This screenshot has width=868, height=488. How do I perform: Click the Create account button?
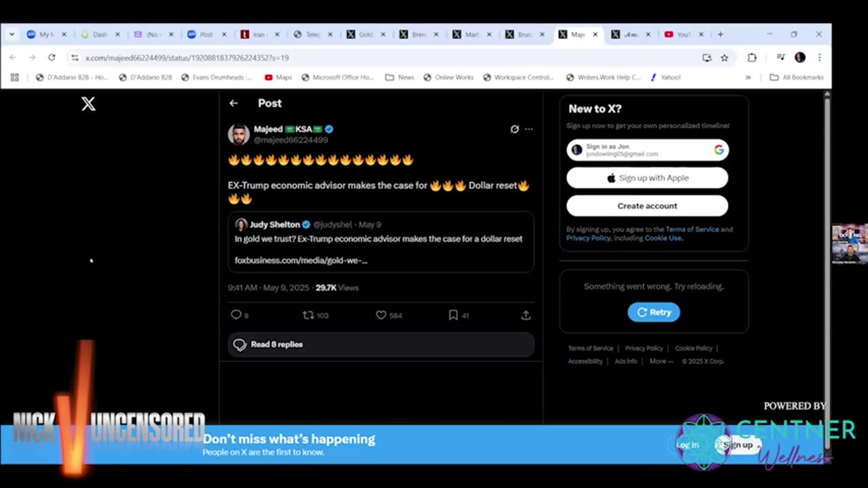pos(648,205)
